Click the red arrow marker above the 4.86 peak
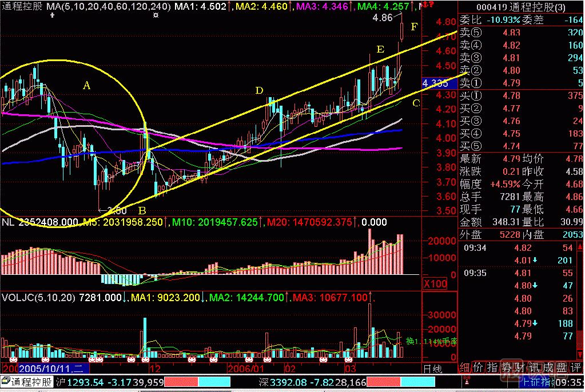The width and height of the screenshot is (585, 392). 412,5
